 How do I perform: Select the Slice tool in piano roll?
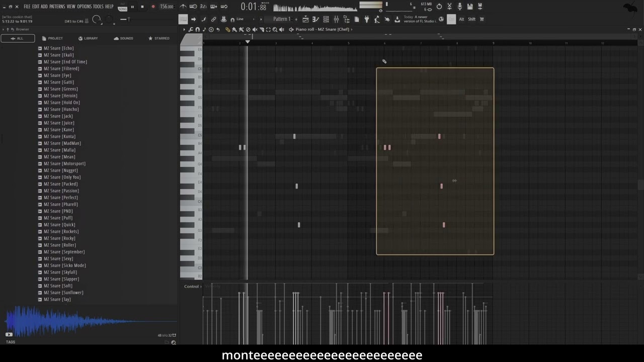coord(262,30)
